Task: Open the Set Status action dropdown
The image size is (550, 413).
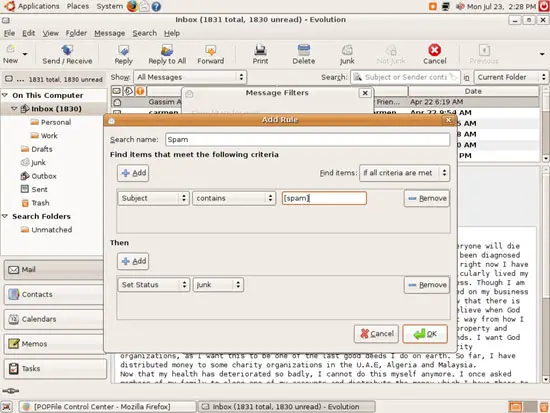Action: [154, 285]
